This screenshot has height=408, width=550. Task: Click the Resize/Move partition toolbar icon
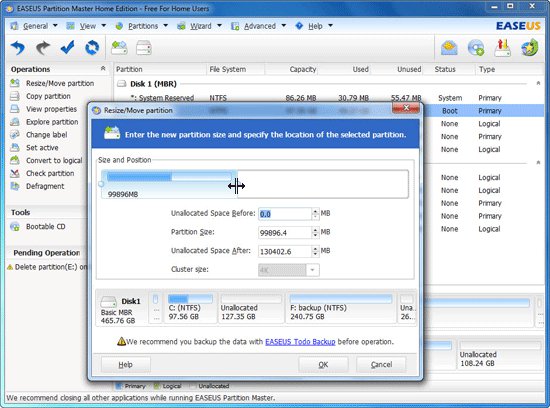[x=119, y=47]
